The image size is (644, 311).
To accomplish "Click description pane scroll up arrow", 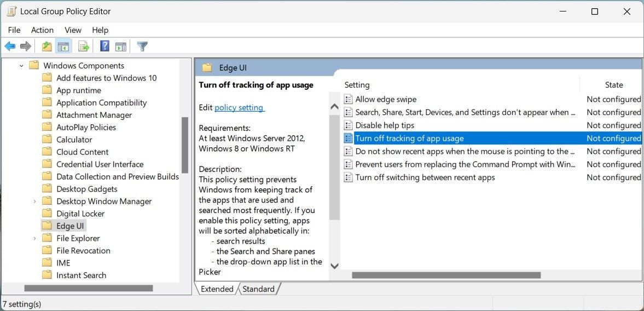I will (x=334, y=107).
